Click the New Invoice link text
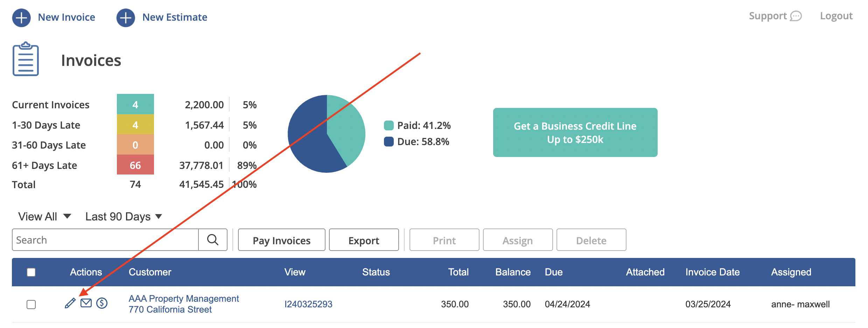Image resolution: width=868 pixels, height=328 pixels. tap(66, 17)
